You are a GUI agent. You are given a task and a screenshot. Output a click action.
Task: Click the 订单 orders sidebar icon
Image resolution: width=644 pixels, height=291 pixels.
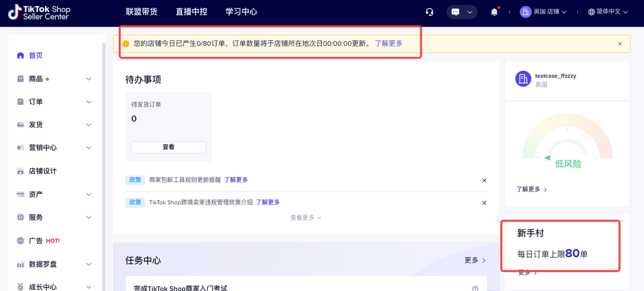tap(21, 102)
